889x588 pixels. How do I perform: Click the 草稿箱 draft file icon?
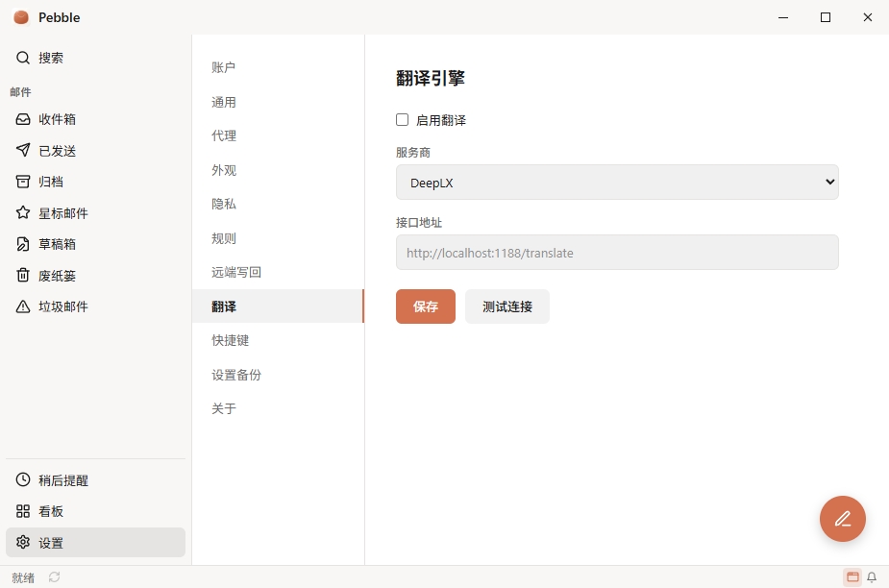23,244
